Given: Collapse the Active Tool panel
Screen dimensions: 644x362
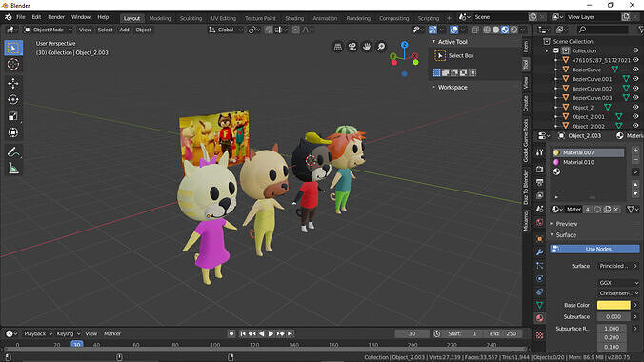Looking at the screenshot, I should coord(433,42).
